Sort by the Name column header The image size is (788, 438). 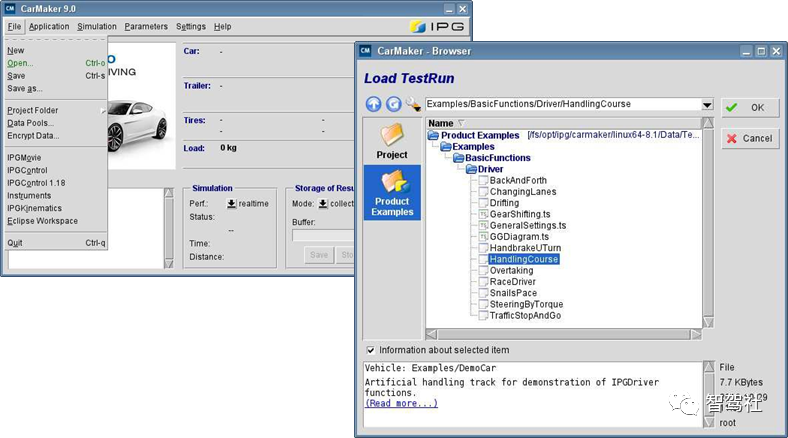point(563,123)
